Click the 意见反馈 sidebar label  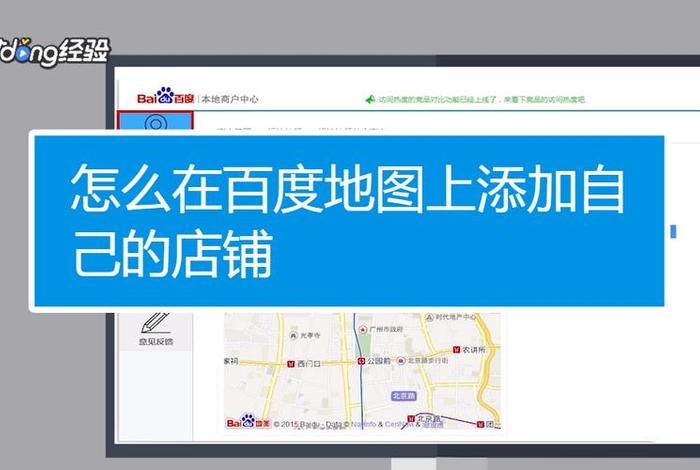155,342
